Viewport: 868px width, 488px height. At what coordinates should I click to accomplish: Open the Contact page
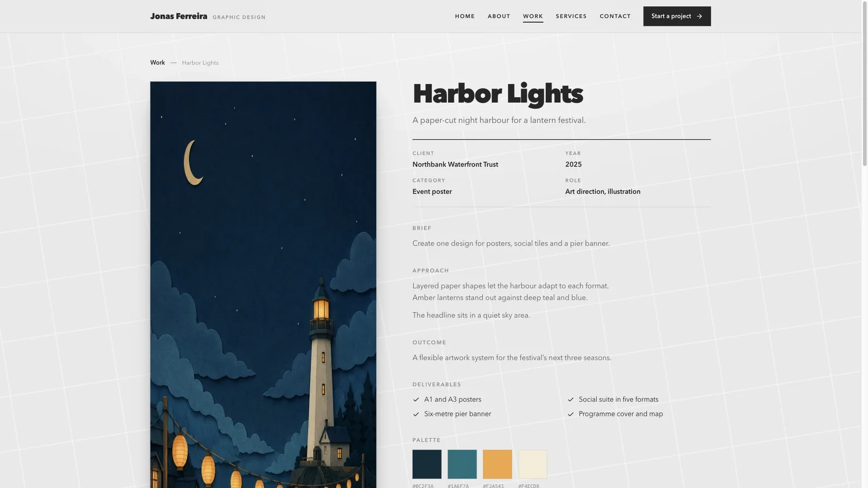click(615, 16)
